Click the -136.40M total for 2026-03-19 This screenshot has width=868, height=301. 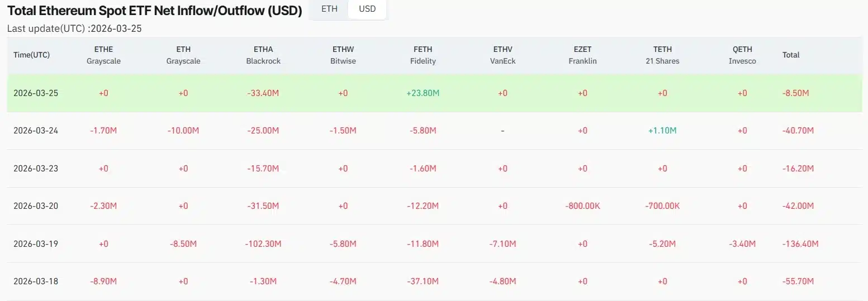[800, 243]
